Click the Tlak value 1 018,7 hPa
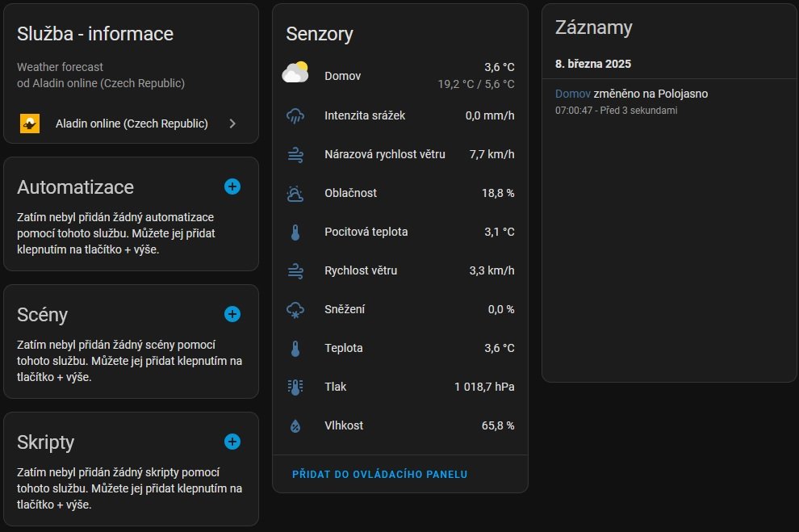The width and height of the screenshot is (799, 532). coord(484,387)
